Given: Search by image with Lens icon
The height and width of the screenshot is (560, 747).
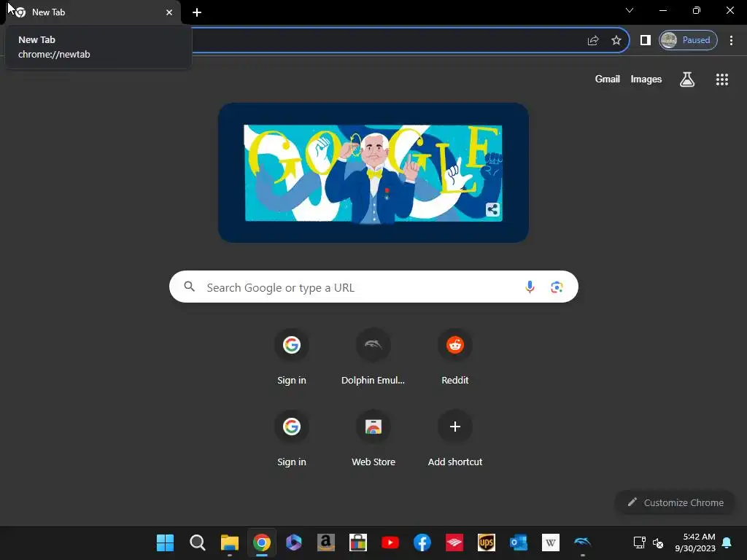Looking at the screenshot, I should tap(557, 287).
